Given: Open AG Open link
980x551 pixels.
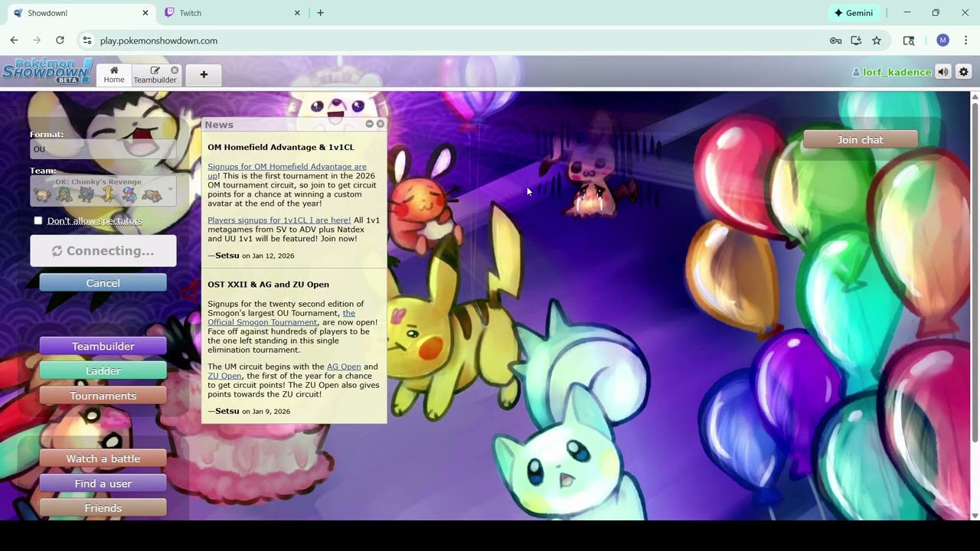Looking at the screenshot, I should coord(344,367).
